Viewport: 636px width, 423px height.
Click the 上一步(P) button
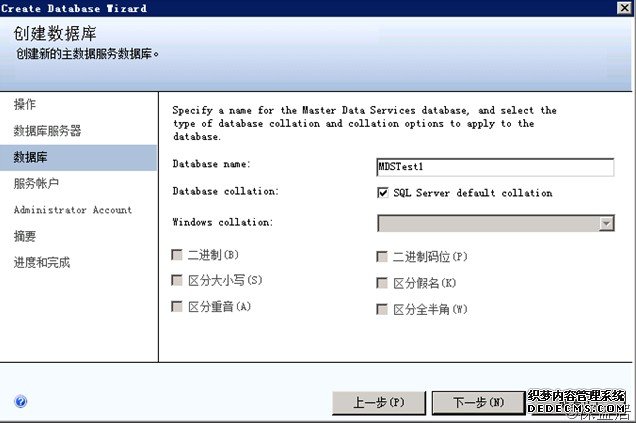click(379, 402)
